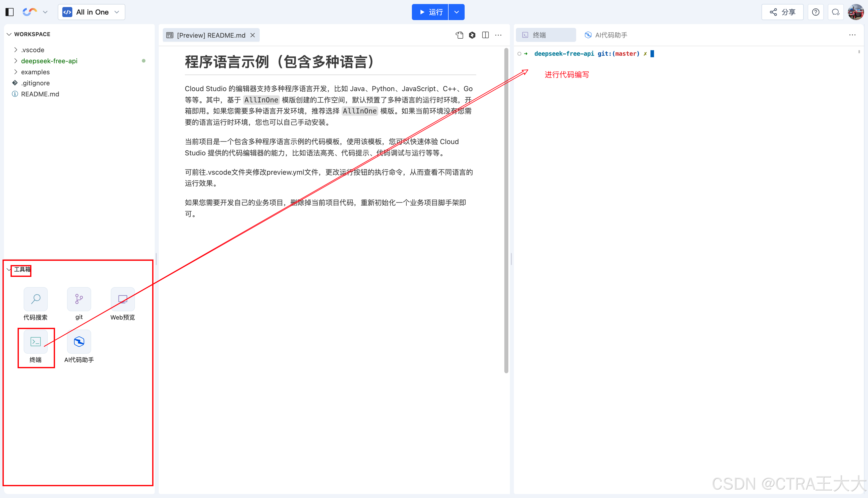Screen dimensions: 868x498
Task: Click the hexagon extension icon in editor toolbar
Action: coord(472,35)
